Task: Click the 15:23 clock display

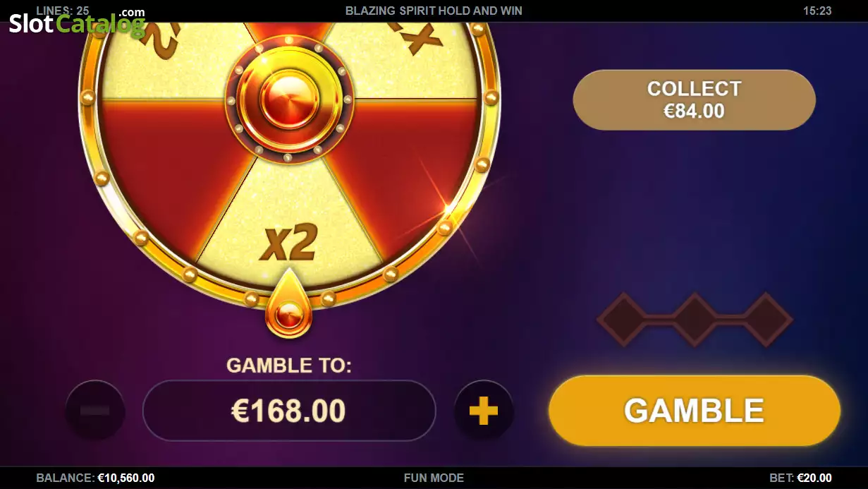Action: pyautogui.click(x=817, y=11)
